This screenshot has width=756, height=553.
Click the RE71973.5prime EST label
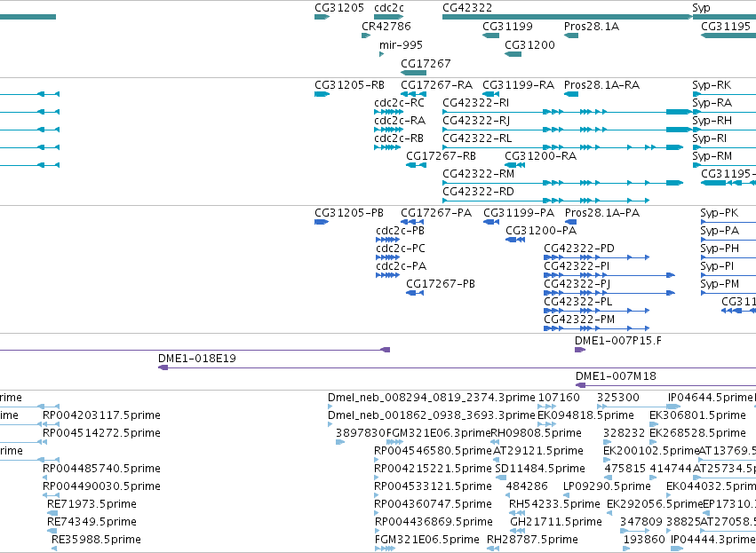pos(92,504)
